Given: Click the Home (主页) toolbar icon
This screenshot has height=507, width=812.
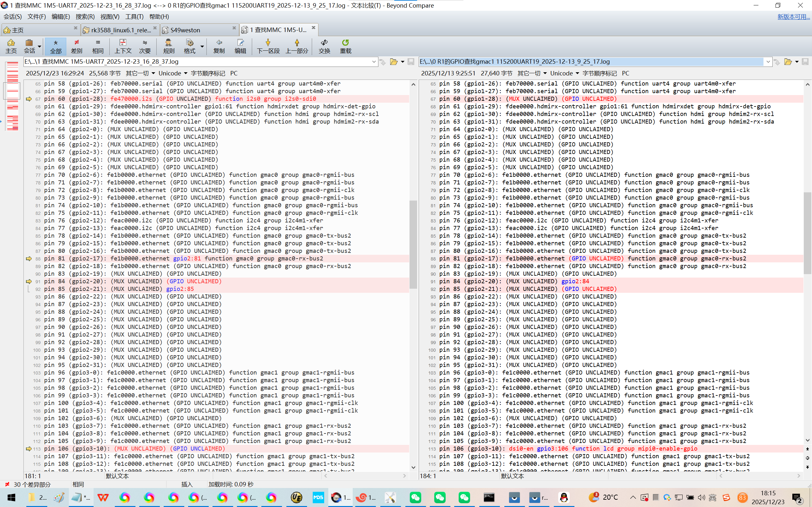Looking at the screenshot, I should (x=11, y=46).
